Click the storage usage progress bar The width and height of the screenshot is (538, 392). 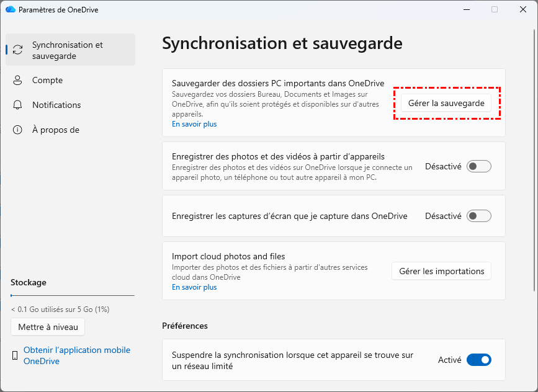pyautogui.click(x=73, y=296)
